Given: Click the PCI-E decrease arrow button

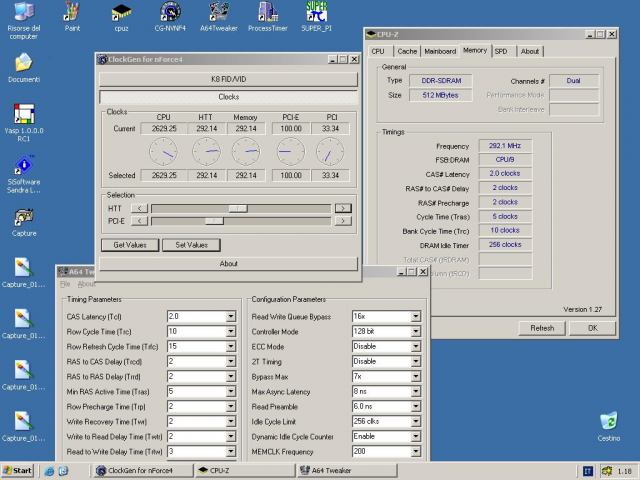Looking at the screenshot, I should tap(140, 221).
